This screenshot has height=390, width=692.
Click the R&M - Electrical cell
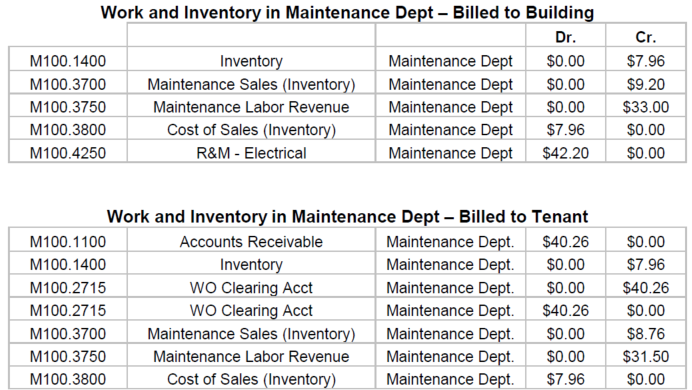pos(251,153)
